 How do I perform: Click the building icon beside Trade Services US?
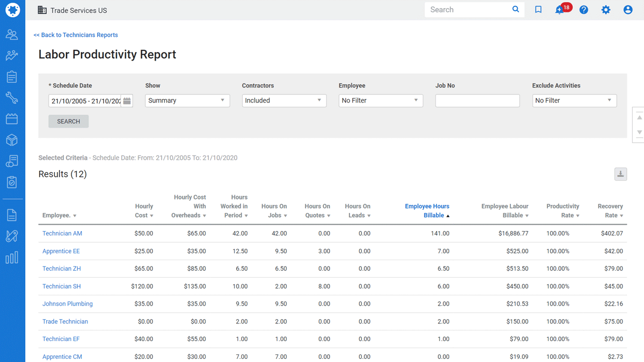click(x=42, y=10)
